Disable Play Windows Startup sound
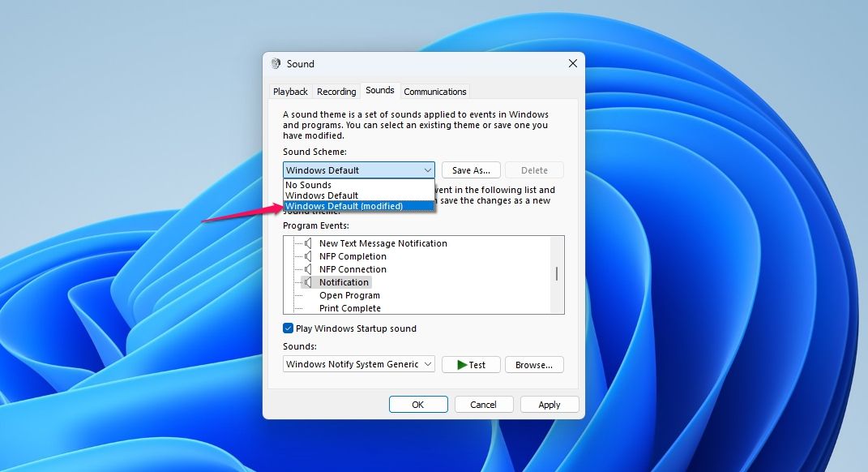868x472 pixels. tap(288, 328)
